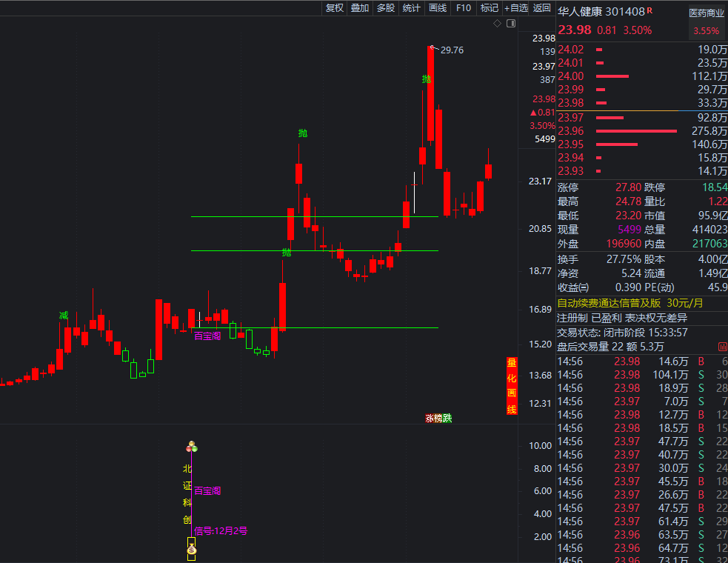Screen dimensions: 728x563
Task: Click the three colored balls signal icon
Action: pos(192,447)
